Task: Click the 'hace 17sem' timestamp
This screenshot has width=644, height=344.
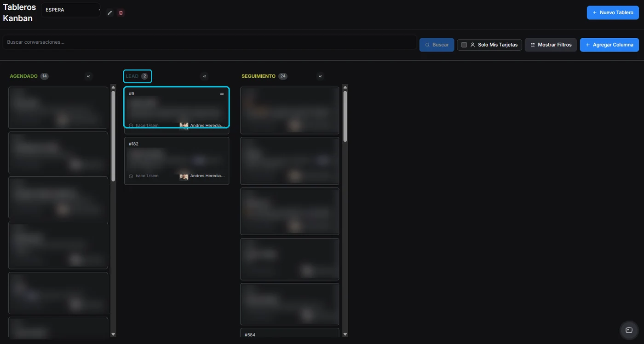Action: tap(147, 125)
